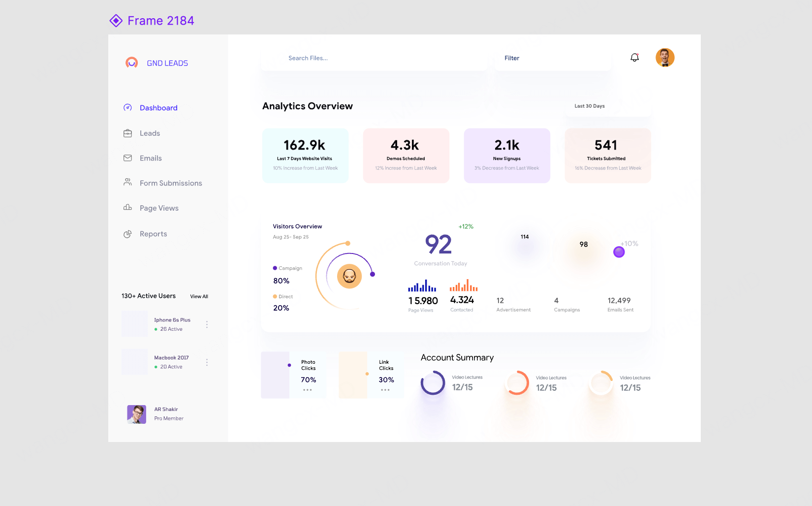Click the Reports pie chart icon
The width and height of the screenshot is (812, 506).
pyautogui.click(x=127, y=234)
